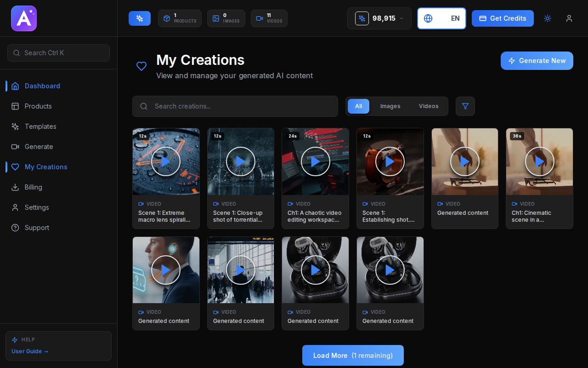
Task: Load more creations with Load More button
Action: (353, 356)
